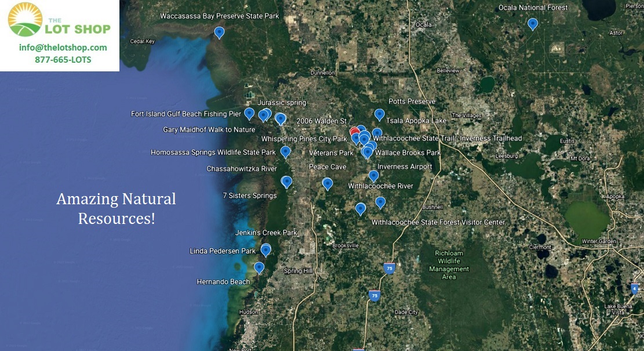The image size is (644, 351).
Task: Click the pin beside Linda Pedersen Park
Action: [265, 250]
